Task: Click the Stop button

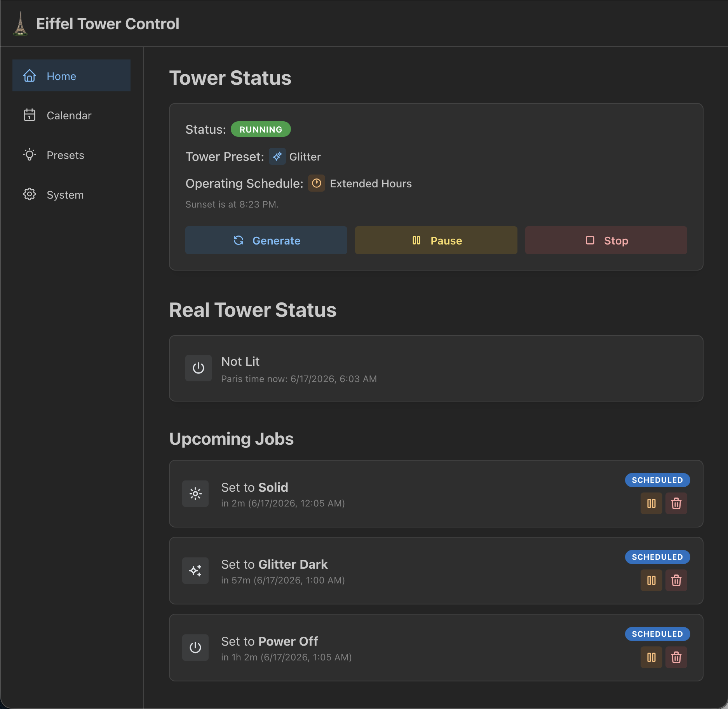Action: (x=606, y=240)
